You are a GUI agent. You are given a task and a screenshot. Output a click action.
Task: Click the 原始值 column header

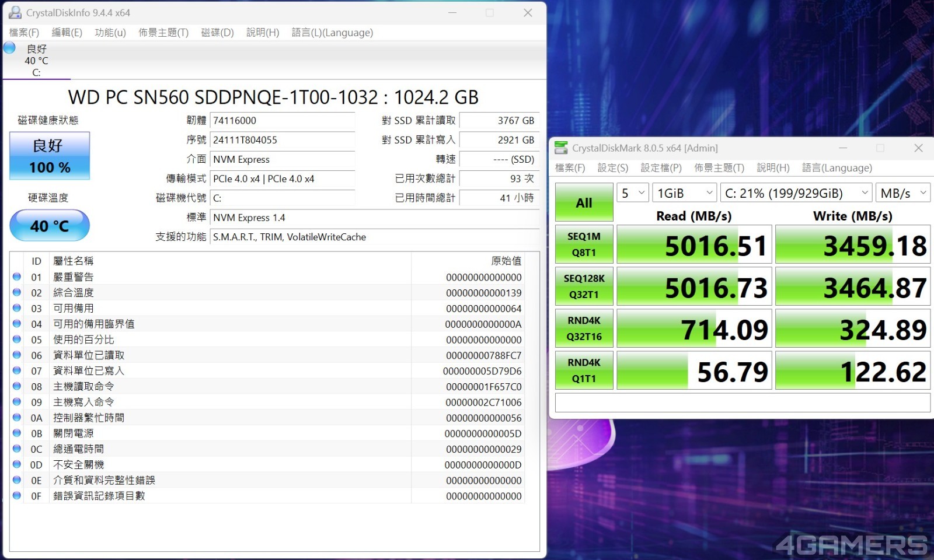tap(468, 261)
